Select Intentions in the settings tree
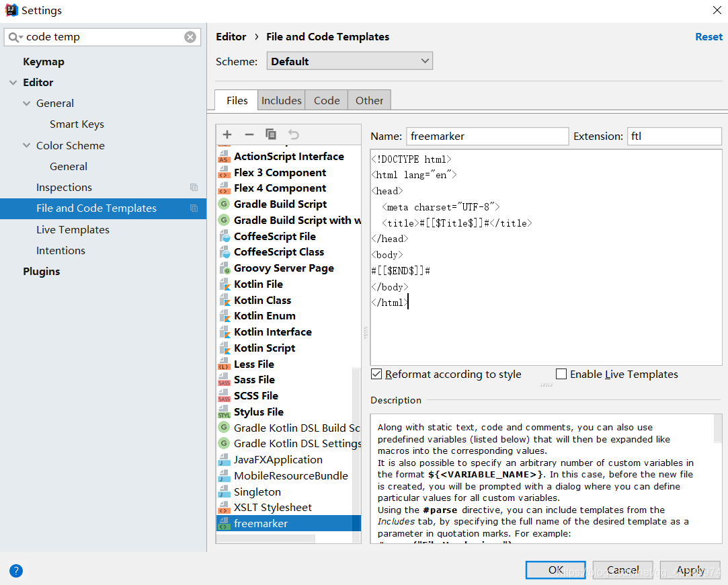The width and height of the screenshot is (728, 585). tap(60, 251)
